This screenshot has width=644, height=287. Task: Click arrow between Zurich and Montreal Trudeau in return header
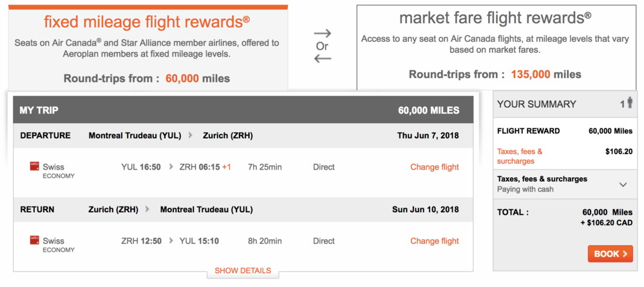(147, 210)
